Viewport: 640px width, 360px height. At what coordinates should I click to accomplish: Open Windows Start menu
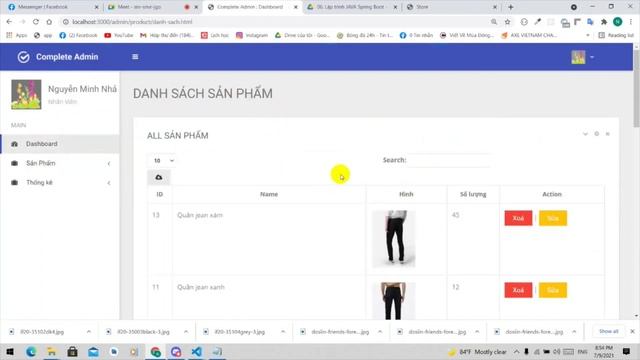[10, 352]
